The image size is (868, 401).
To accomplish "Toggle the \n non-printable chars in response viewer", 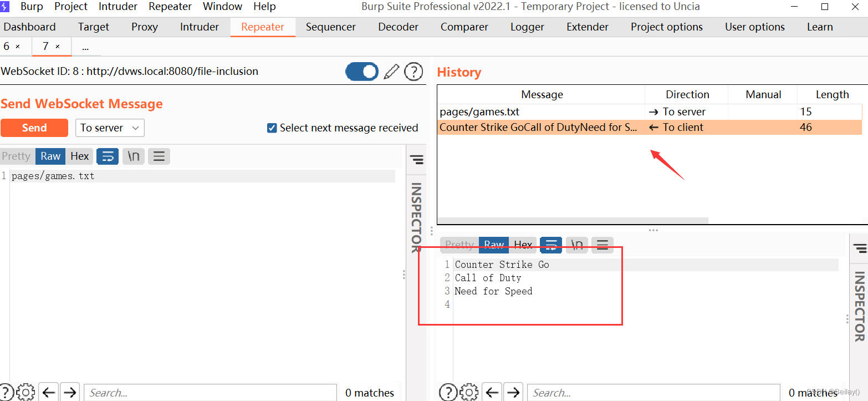I will 577,245.
